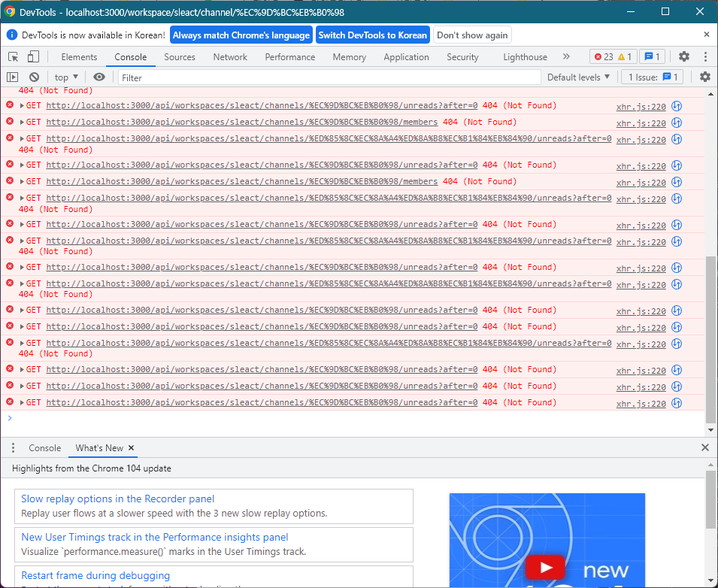Click Always match Chrome's language button
This screenshot has height=588, width=718.
tap(241, 35)
